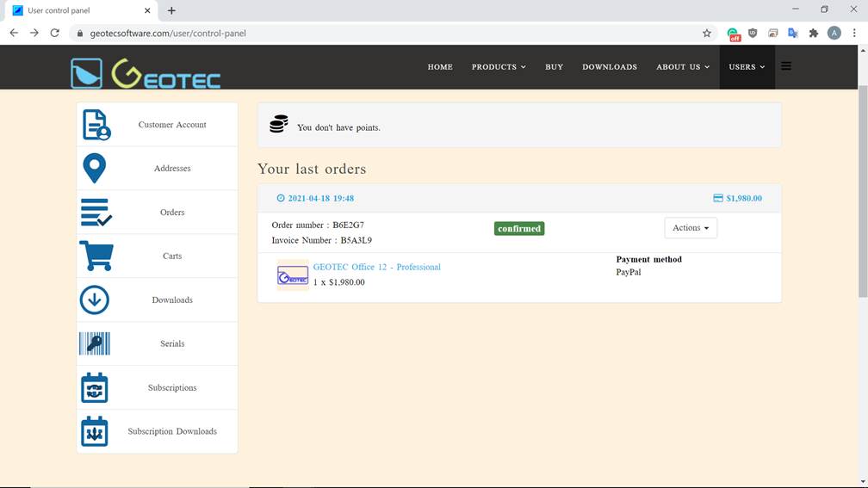Click the Downloads arrow circle icon
Image resolution: width=868 pixels, height=488 pixels.
[94, 300]
